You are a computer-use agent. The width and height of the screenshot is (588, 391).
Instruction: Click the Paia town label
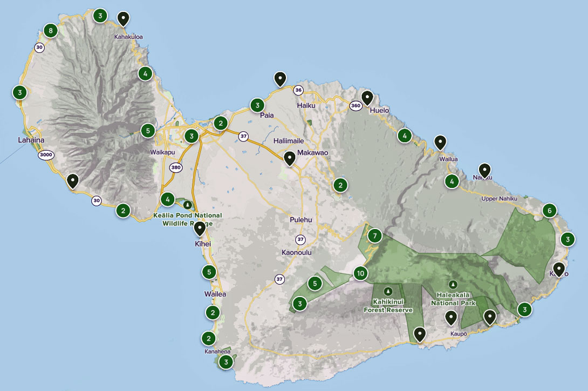(x=267, y=116)
